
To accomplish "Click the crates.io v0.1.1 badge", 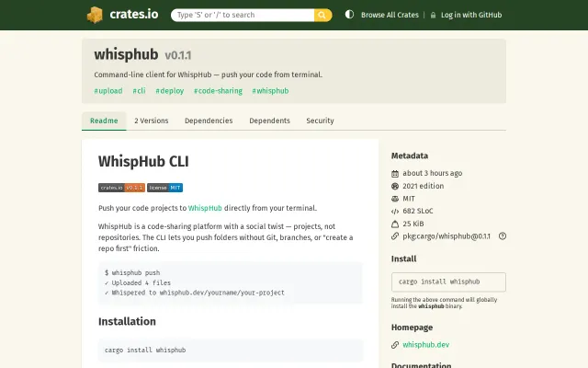I will coord(121,188).
